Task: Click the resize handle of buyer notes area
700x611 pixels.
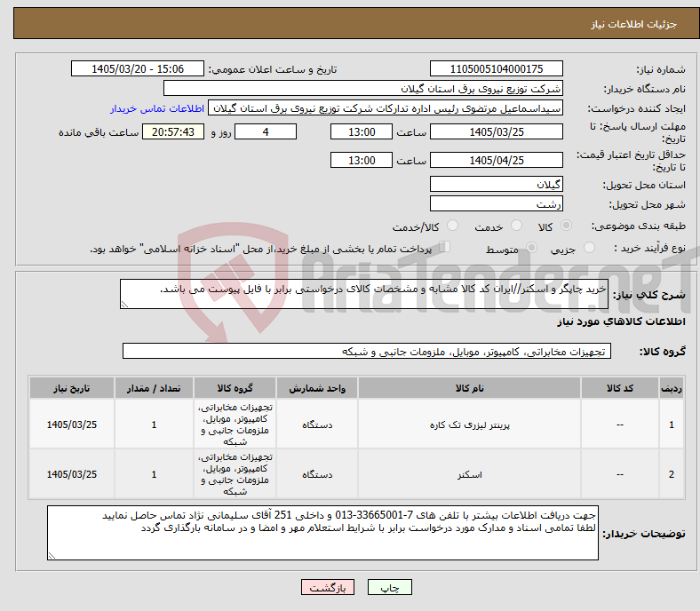Action: (x=52, y=556)
